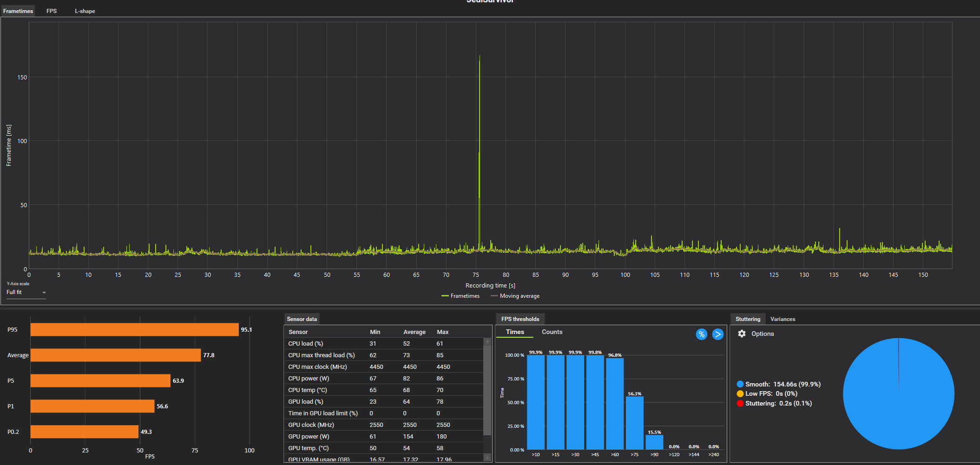
Task: Select the Time in GPU load limit row
Action: coord(384,413)
